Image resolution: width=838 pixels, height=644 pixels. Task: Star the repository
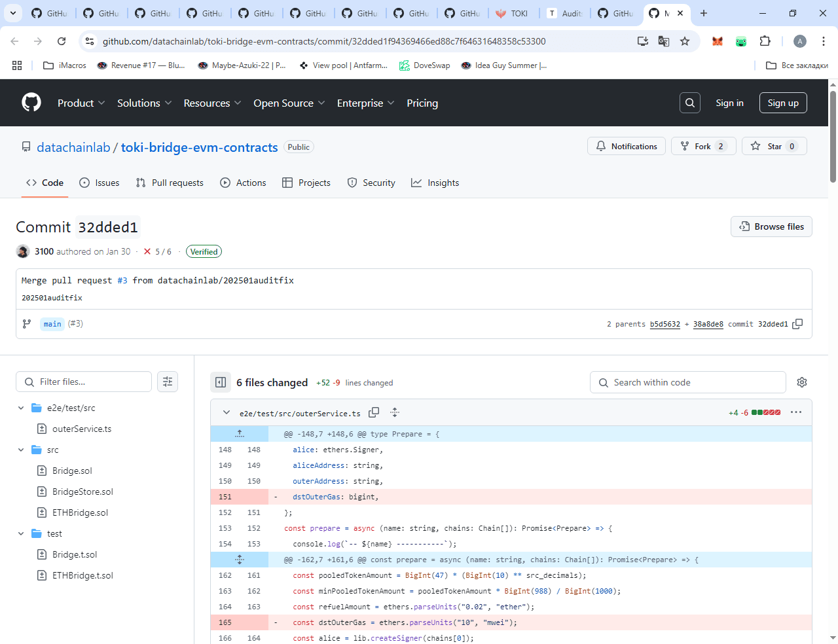pyautogui.click(x=774, y=146)
